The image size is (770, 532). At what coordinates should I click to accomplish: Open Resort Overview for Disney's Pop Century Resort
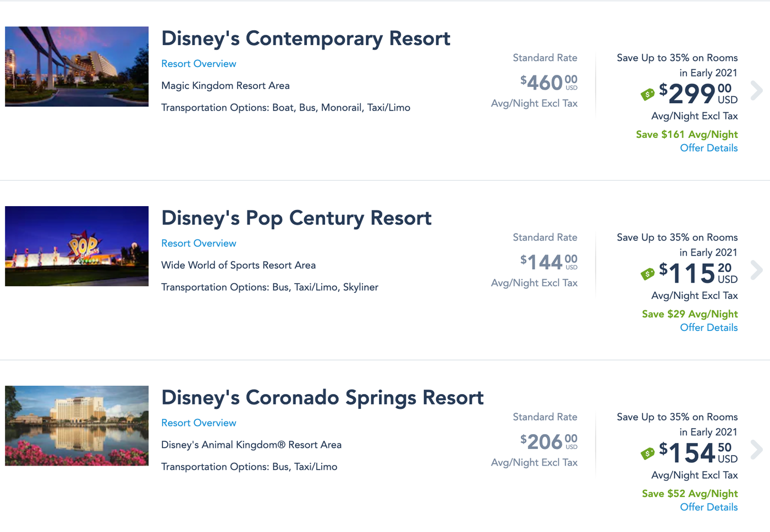199,243
